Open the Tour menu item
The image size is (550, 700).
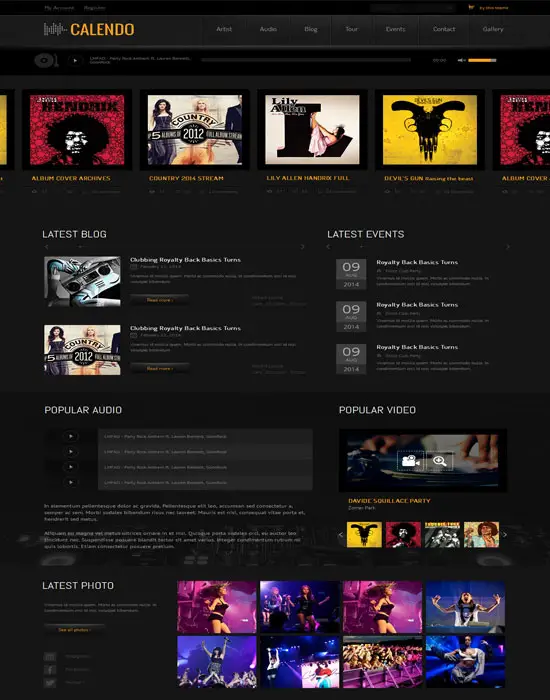[x=351, y=29]
